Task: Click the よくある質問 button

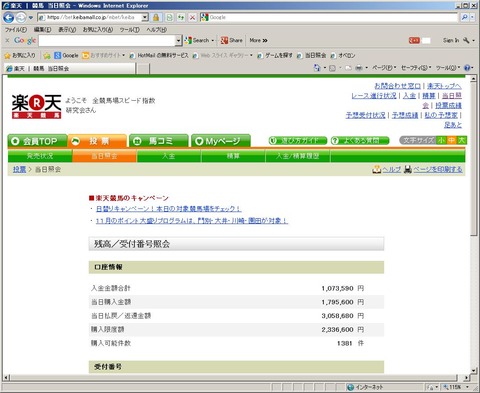Action: coord(360,141)
